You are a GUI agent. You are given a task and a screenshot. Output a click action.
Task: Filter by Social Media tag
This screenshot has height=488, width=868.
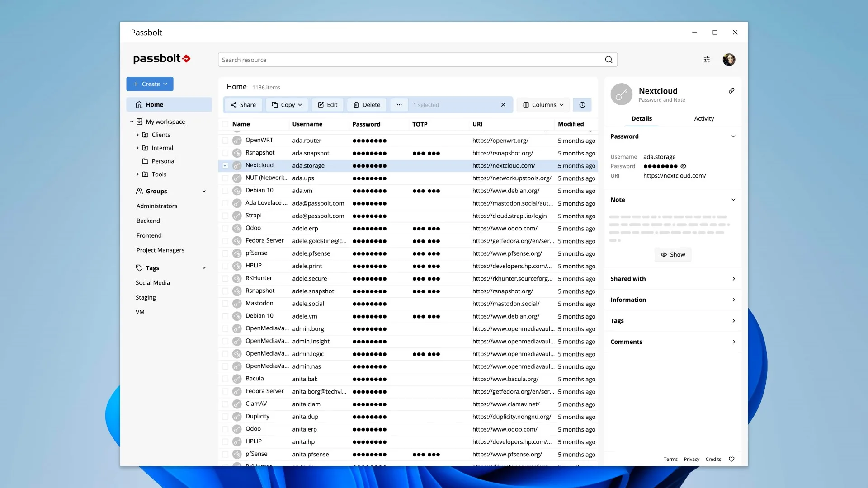(x=153, y=283)
